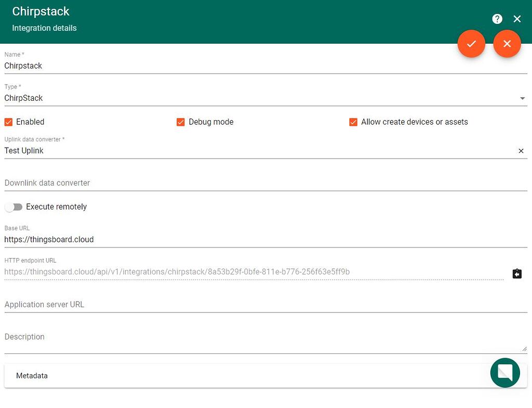This screenshot has height=408, width=532.
Task: Open the Uplink data converter selector
Action: (x=255, y=151)
